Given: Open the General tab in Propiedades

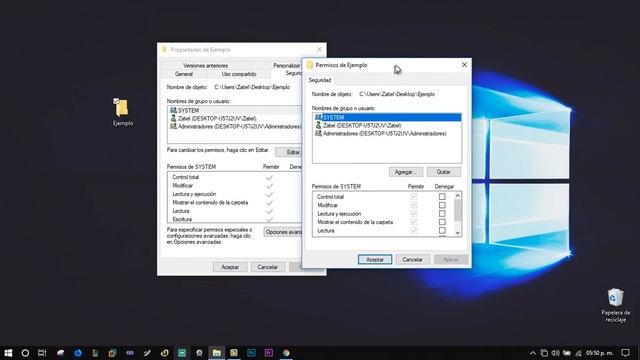Looking at the screenshot, I should (x=184, y=74).
